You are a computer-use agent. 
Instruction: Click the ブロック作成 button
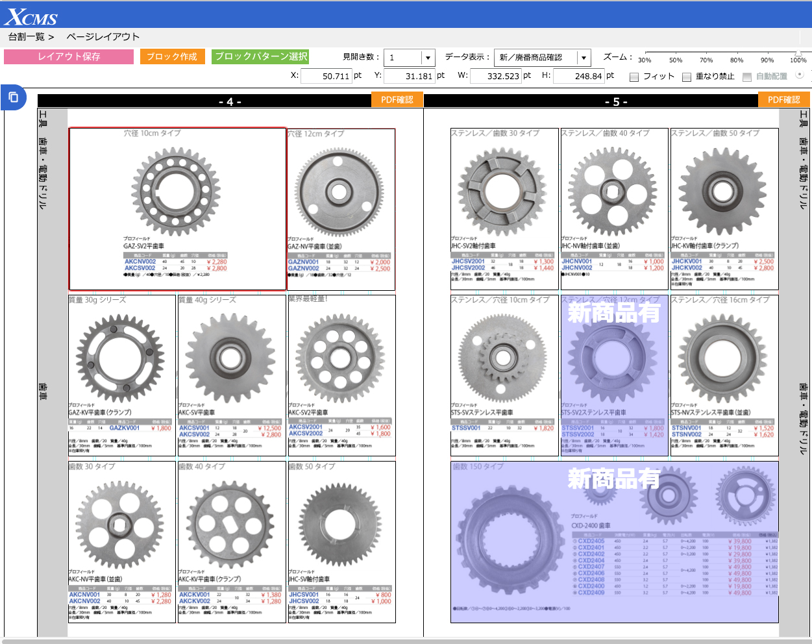[x=173, y=56]
